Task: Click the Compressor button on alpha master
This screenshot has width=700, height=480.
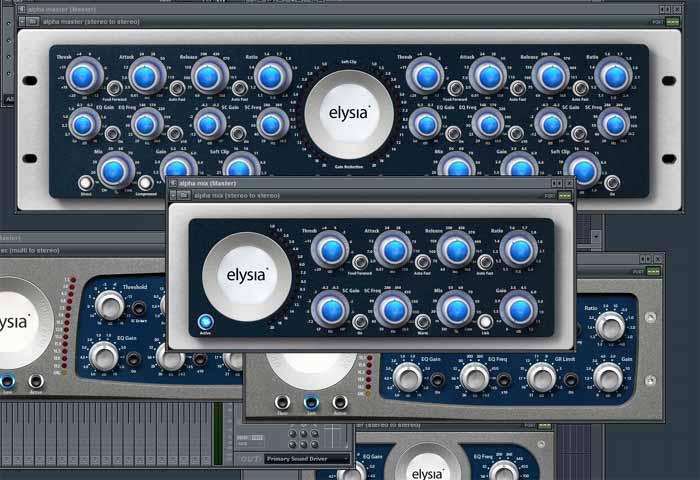Action: (x=145, y=183)
